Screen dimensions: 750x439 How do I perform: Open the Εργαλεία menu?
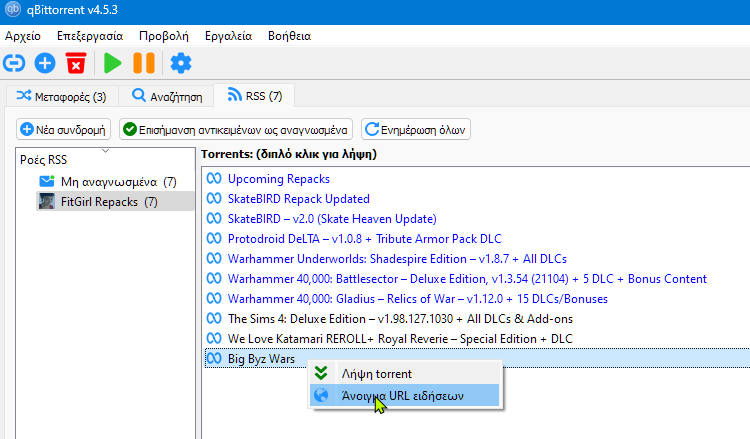(228, 36)
